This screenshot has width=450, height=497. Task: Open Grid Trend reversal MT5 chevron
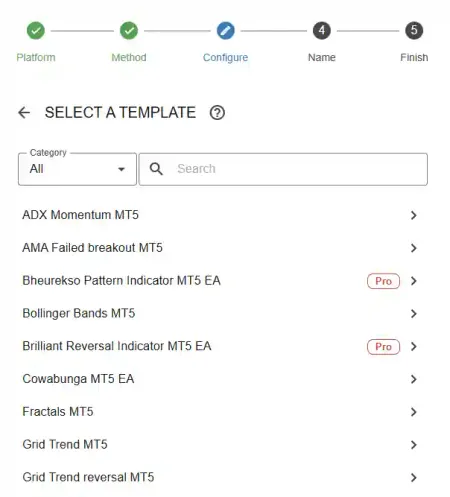pos(414,478)
